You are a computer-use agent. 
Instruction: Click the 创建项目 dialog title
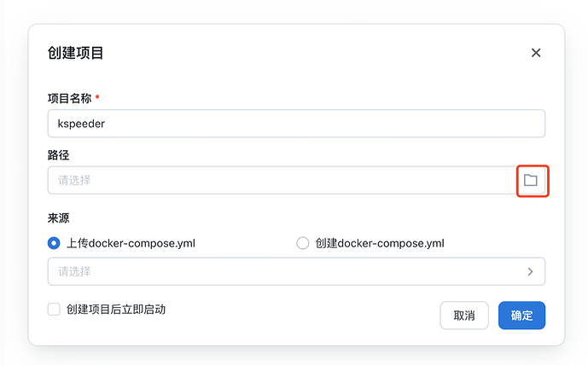point(75,53)
